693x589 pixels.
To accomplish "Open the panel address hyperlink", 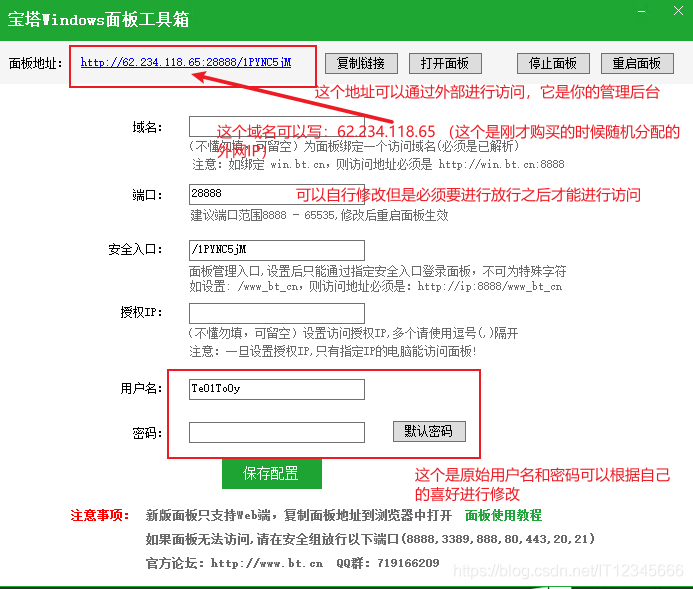I will [186, 62].
